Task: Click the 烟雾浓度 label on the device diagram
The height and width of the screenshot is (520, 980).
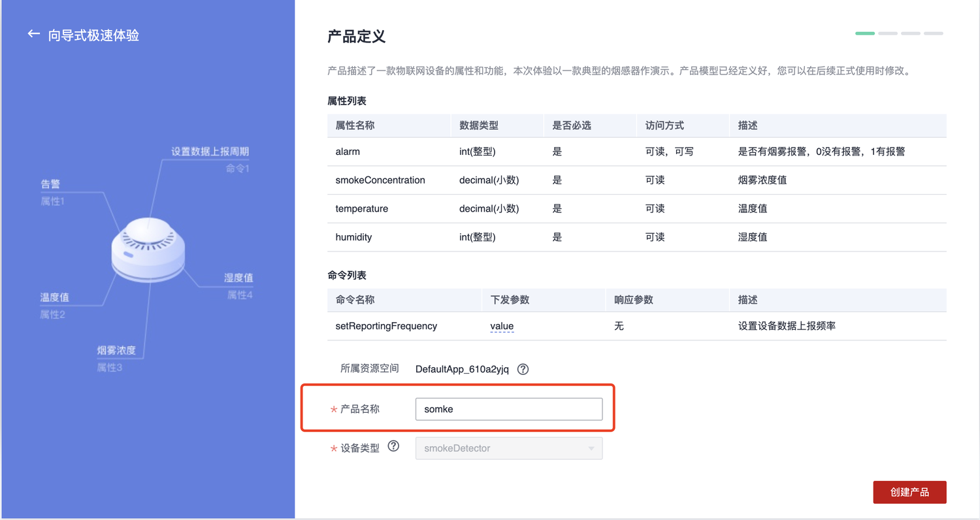Action: [116, 351]
